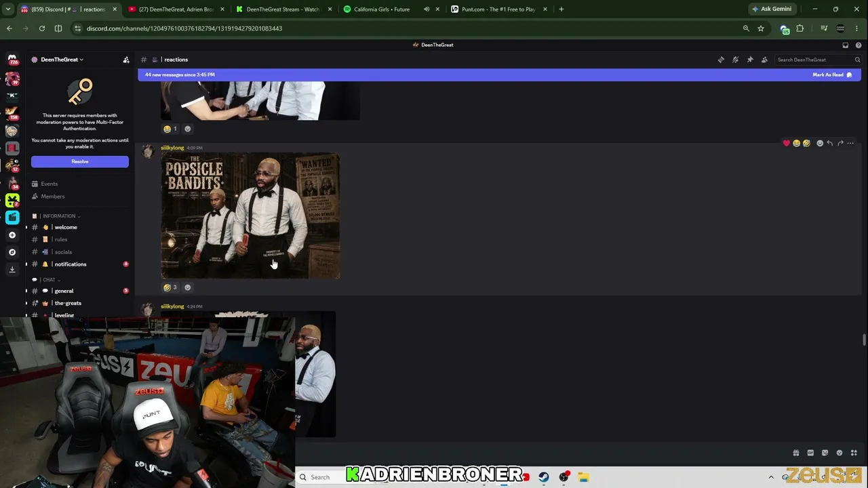
Task: Go back with browser back arrow
Action: pyautogui.click(x=9, y=28)
